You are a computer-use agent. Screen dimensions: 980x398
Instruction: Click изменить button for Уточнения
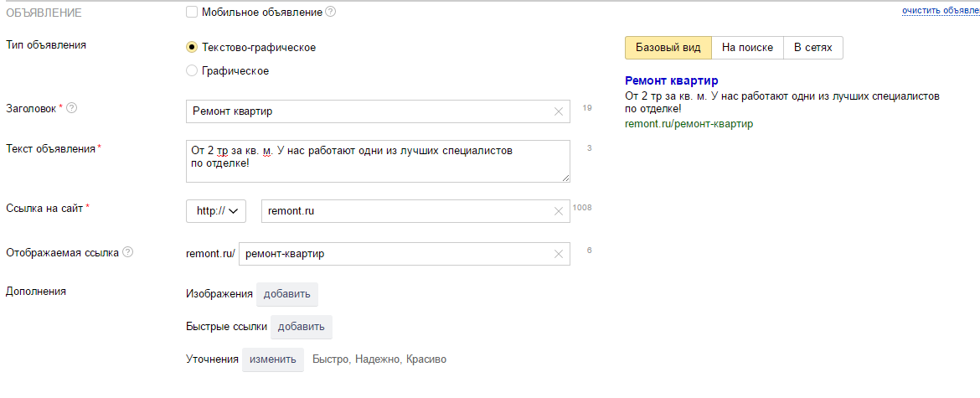tap(272, 359)
